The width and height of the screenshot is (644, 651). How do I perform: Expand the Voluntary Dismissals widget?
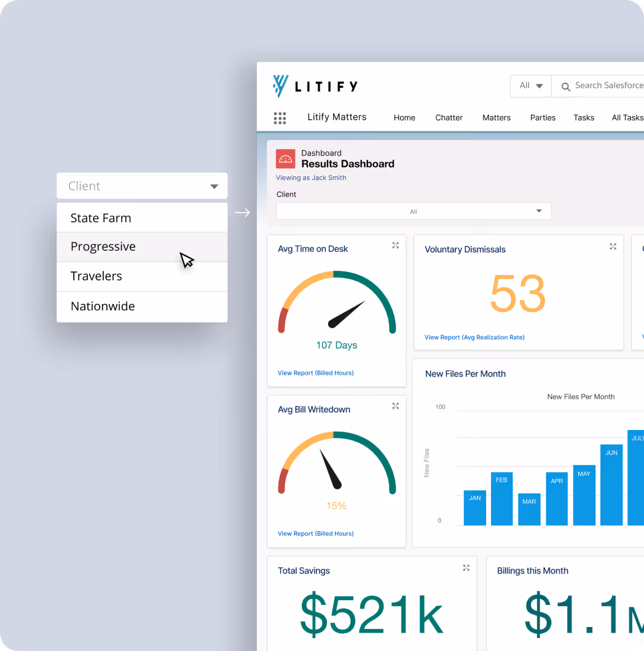point(613,246)
